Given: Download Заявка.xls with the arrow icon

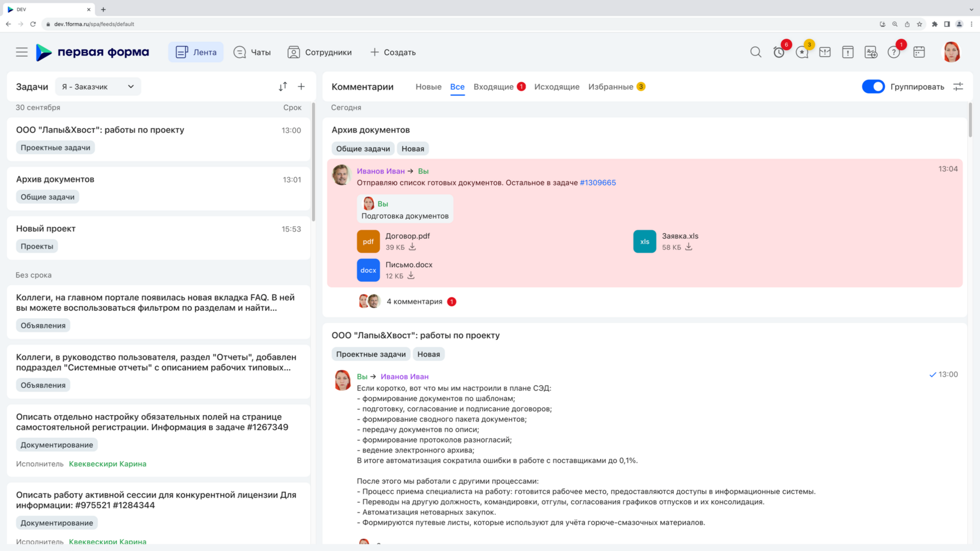Looking at the screenshot, I should click(x=689, y=247).
